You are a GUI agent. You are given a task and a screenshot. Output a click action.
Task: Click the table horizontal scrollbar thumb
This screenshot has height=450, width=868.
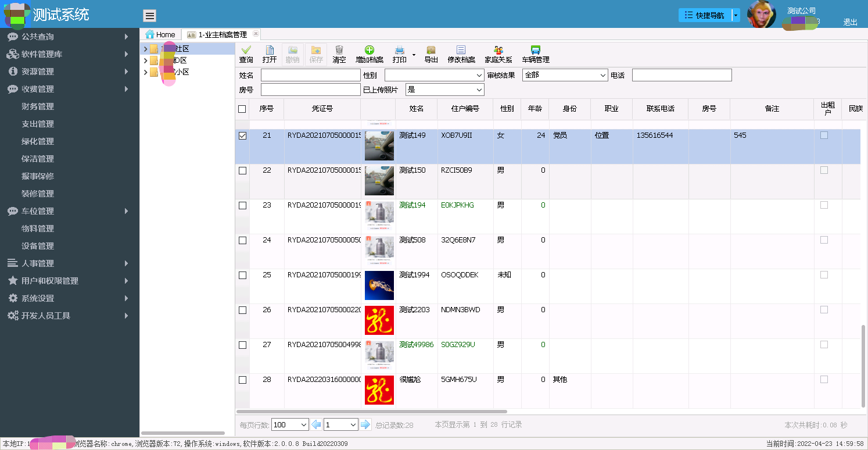click(372, 412)
